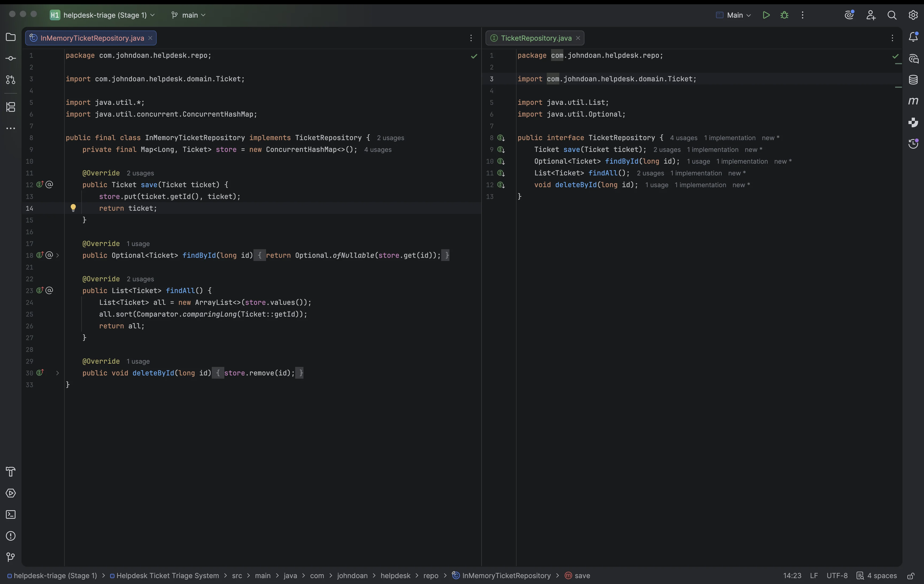Screen dimensions: 924x584
Task: Open the updates/sync icon on right sidebar bottom
Action: [x=913, y=144]
